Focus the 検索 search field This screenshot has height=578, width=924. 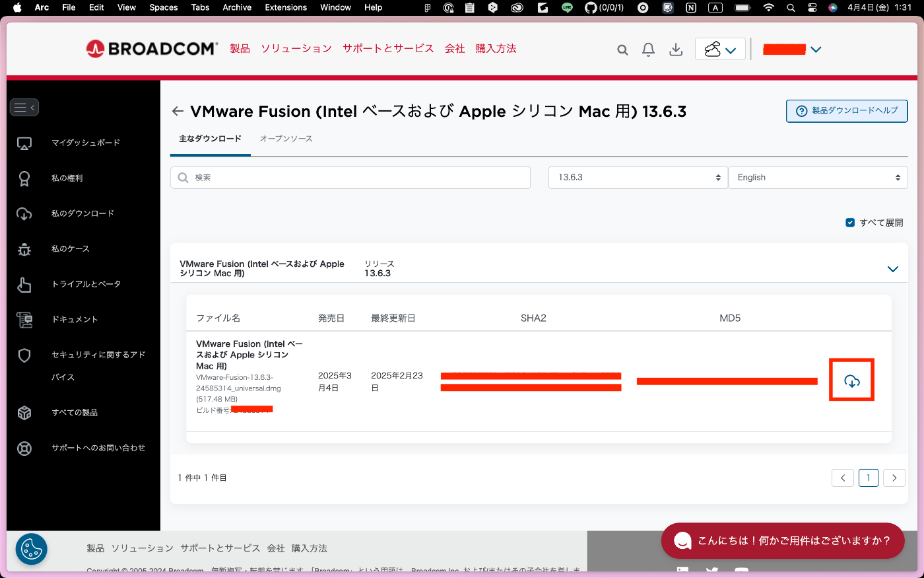click(x=350, y=178)
